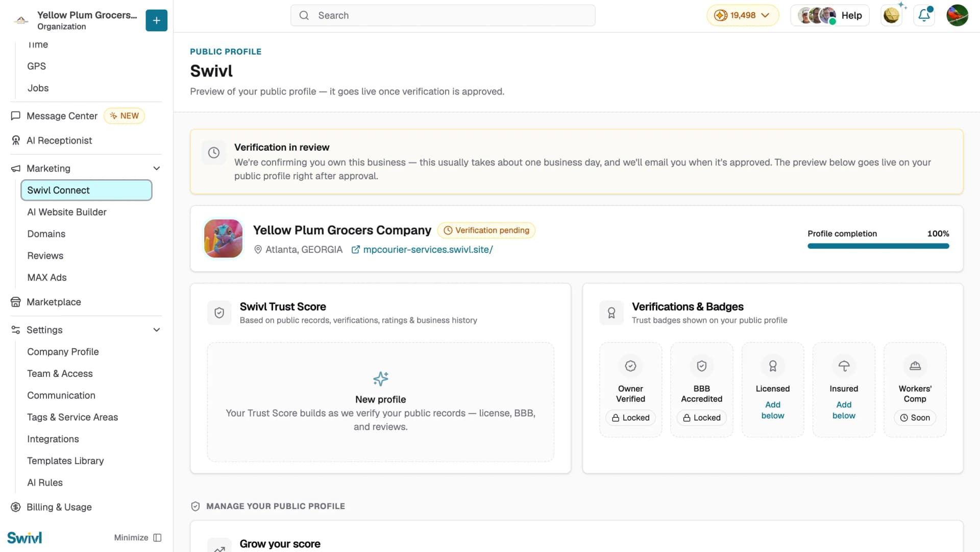The image size is (980, 552).
Task: Open Company Profile settings
Action: point(63,352)
